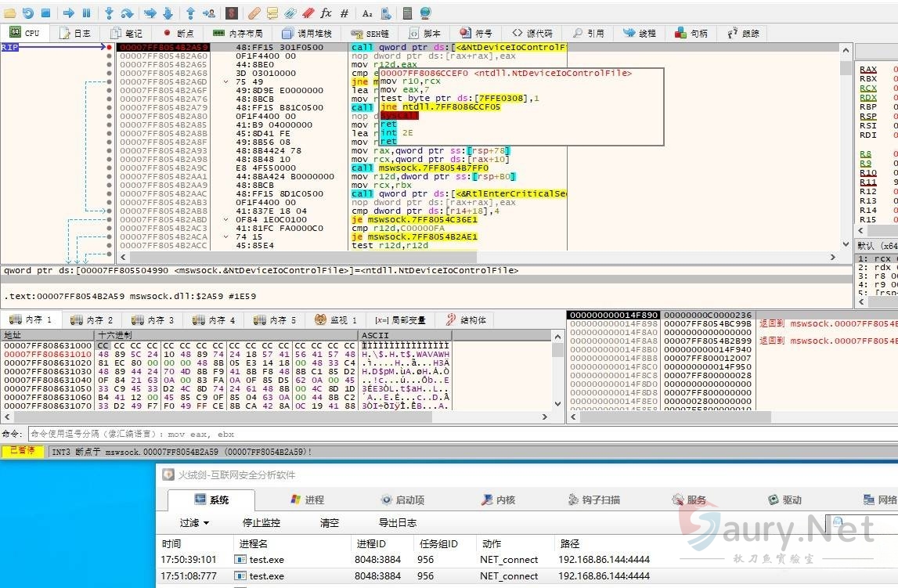The height and width of the screenshot is (588, 898).
Task: Click the 清空 clear button
Action: 330,523
